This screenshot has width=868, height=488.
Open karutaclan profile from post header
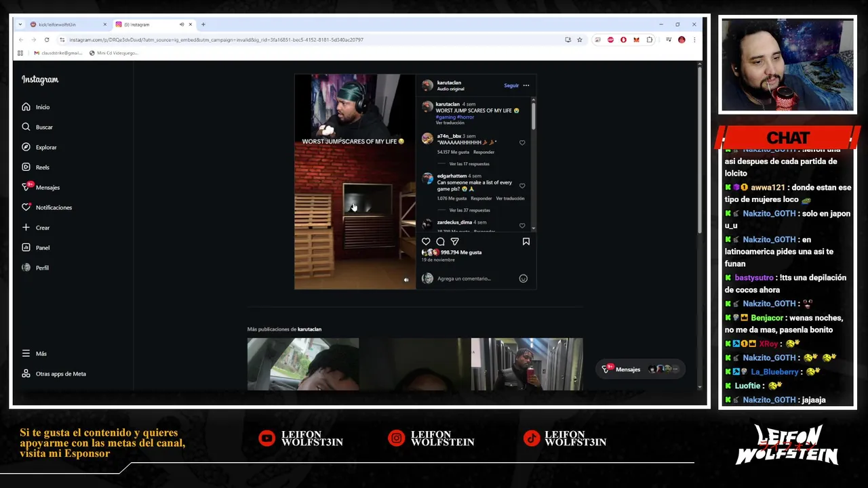pos(449,83)
